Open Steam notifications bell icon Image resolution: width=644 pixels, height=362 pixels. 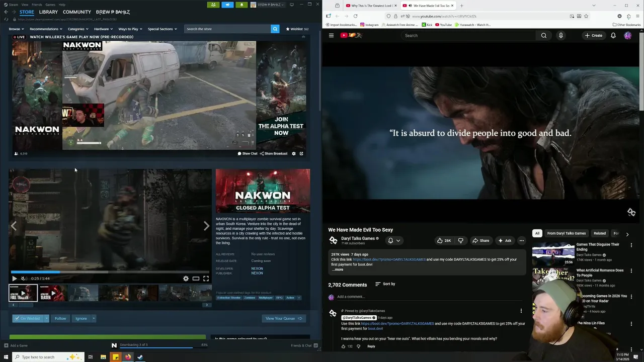click(242, 5)
